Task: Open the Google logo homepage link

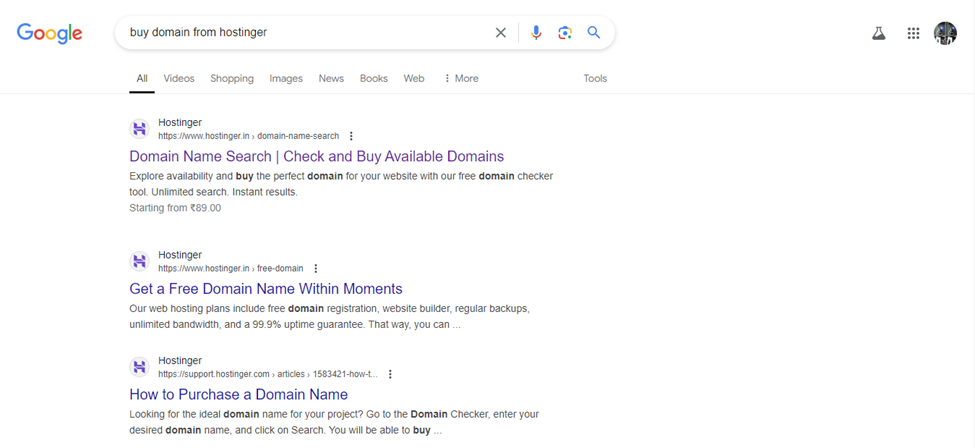Action: (49, 33)
